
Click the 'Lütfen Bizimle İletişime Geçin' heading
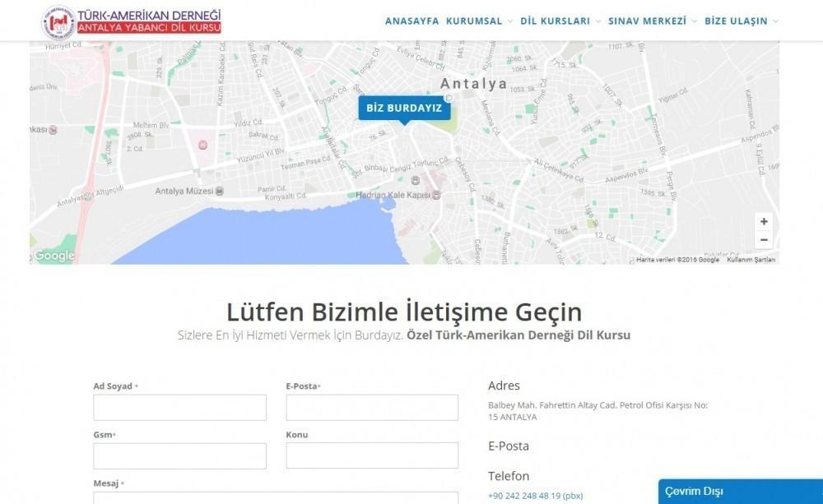[404, 312]
